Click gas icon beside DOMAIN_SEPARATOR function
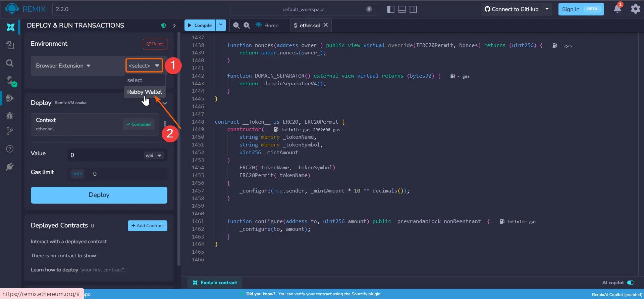The height and width of the screenshot is (299, 644). click(452, 76)
